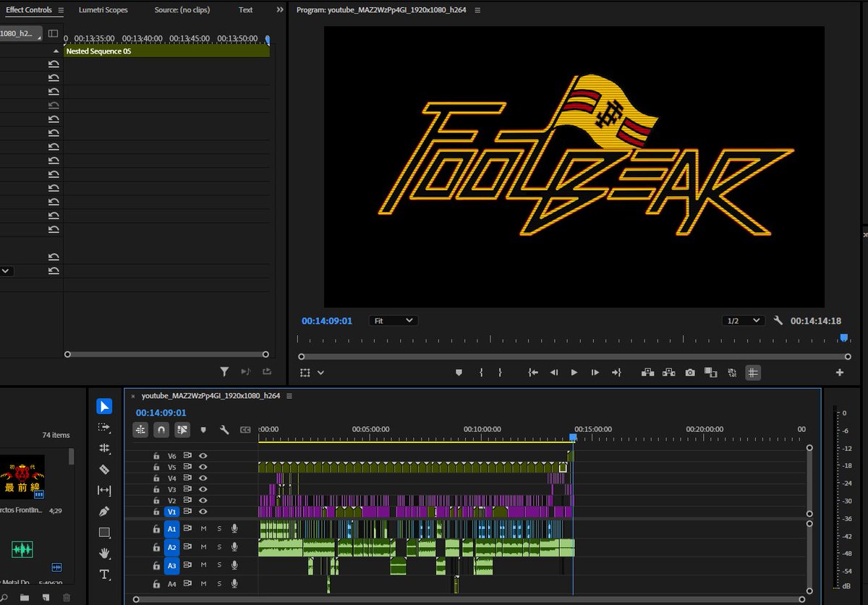868x605 pixels.
Task: Switch to the Lumetri Scopes tab
Action: (x=103, y=10)
